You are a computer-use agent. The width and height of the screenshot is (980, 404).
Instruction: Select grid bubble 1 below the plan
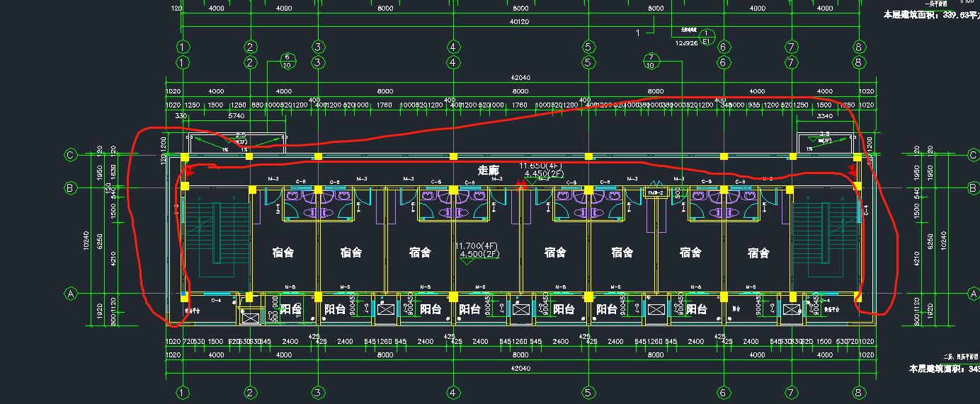click(183, 392)
